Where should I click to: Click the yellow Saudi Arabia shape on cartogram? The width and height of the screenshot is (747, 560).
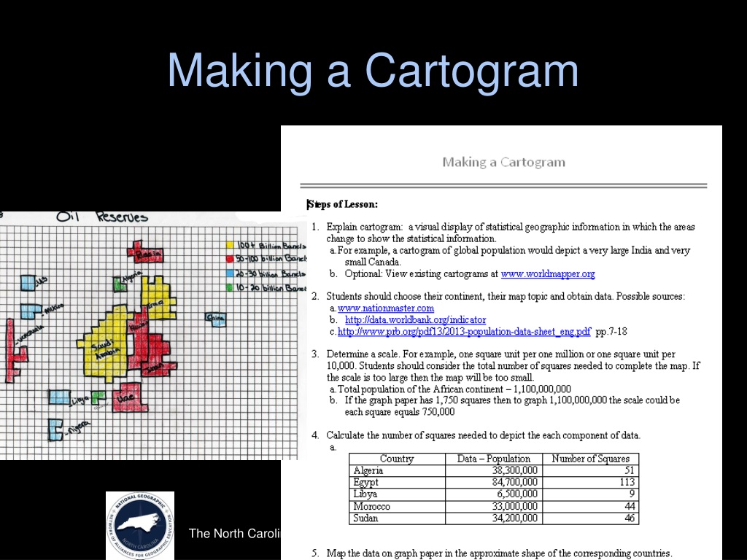coord(107,345)
